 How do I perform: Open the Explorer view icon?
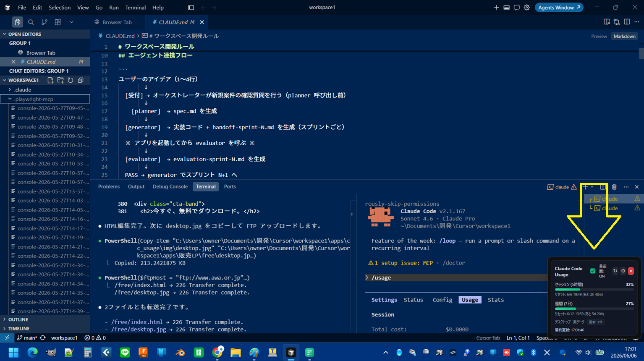tap(18, 22)
